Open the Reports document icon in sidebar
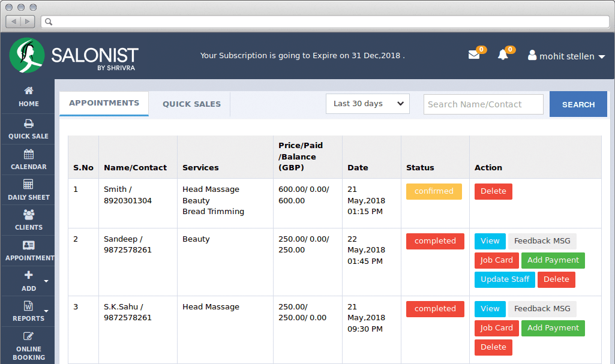This screenshot has width=615, height=364. [29, 306]
